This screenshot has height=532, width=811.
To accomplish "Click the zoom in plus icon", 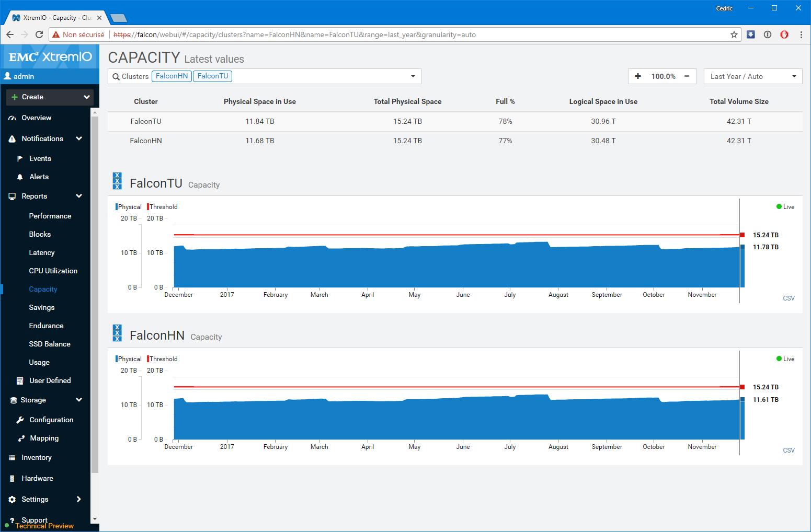I will (x=638, y=76).
